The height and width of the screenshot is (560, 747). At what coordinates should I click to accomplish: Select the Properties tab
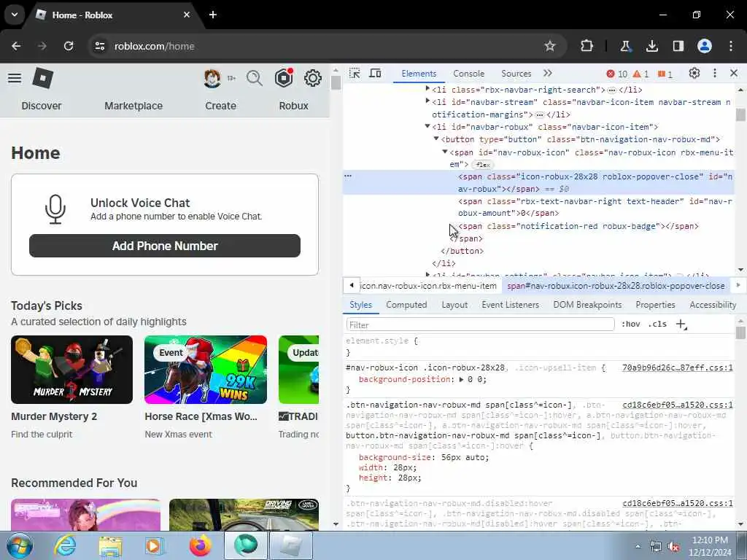656,305
